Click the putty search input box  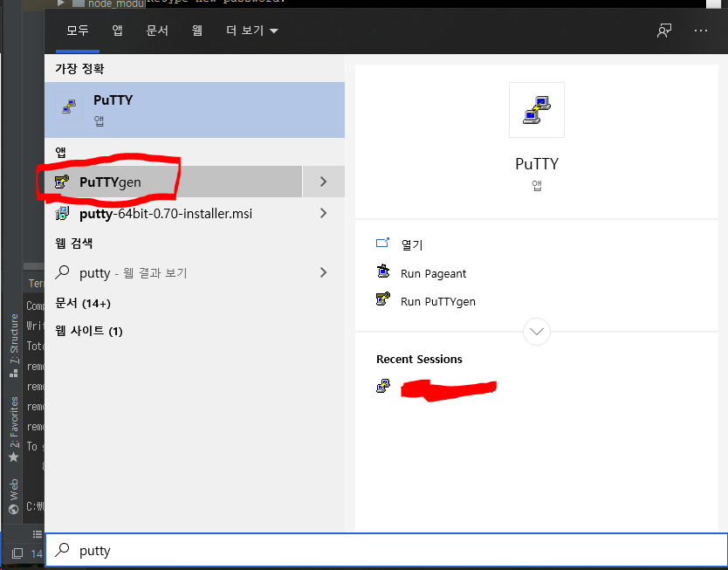tap(387, 551)
